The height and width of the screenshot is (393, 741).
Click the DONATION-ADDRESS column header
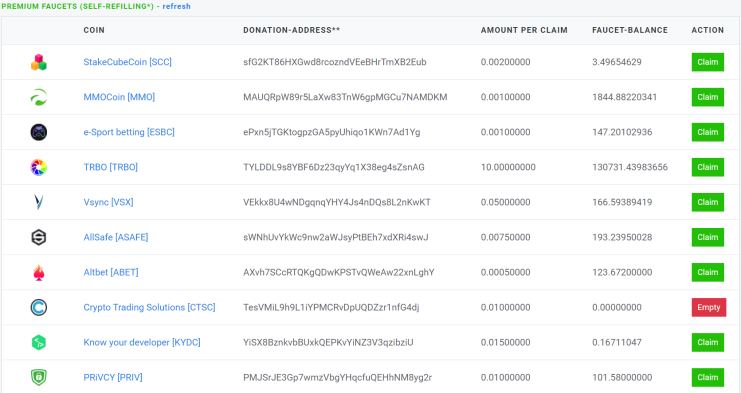point(292,30)
